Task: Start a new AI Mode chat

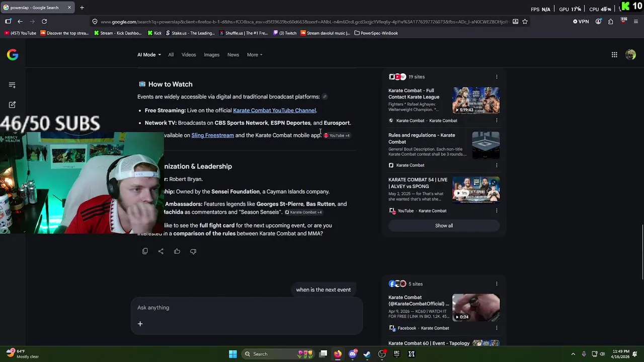Action: [x=12, y=105]
